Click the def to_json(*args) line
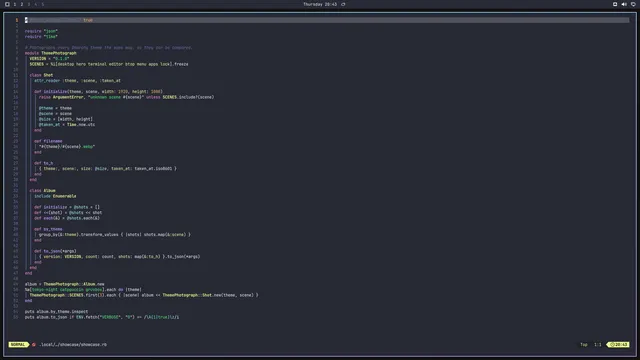The width and height of the screenshot is (640, 360). click(x=55, y=251)
